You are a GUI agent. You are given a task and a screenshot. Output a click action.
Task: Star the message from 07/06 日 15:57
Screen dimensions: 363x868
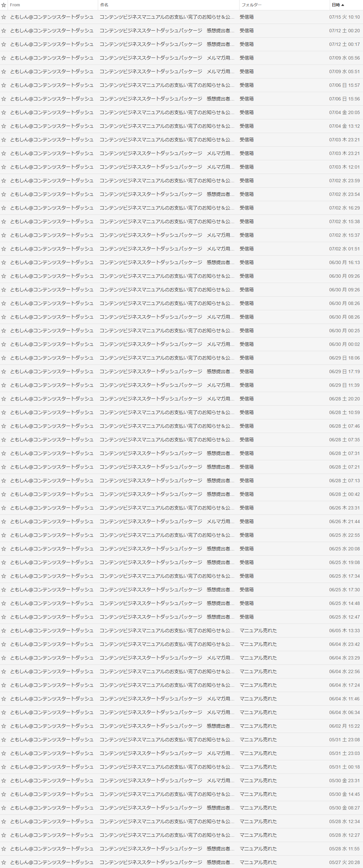pyautogui.click(x=4, y=85)
